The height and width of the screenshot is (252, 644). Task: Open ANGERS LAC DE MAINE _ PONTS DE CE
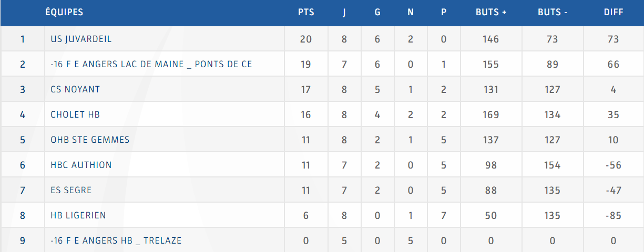[x=151, y=65]
